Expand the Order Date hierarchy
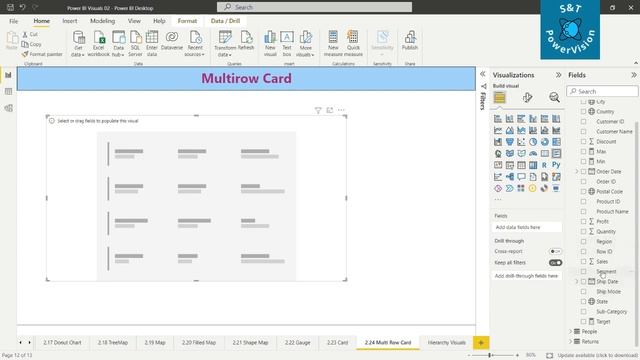The width and height of the screenshot is (640, 360). click(x=577, y=172)
